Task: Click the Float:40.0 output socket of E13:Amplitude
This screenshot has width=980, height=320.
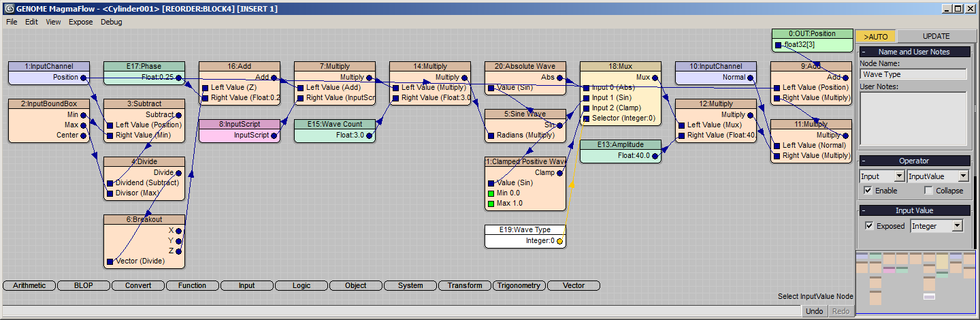Action: [x=655, y=156]
